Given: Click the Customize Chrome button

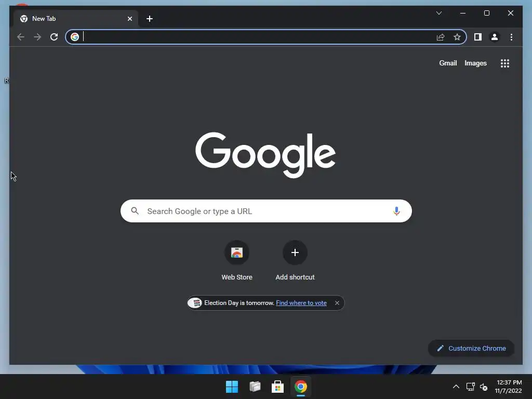Looking at the screenshot, I should tap(471, 349).
